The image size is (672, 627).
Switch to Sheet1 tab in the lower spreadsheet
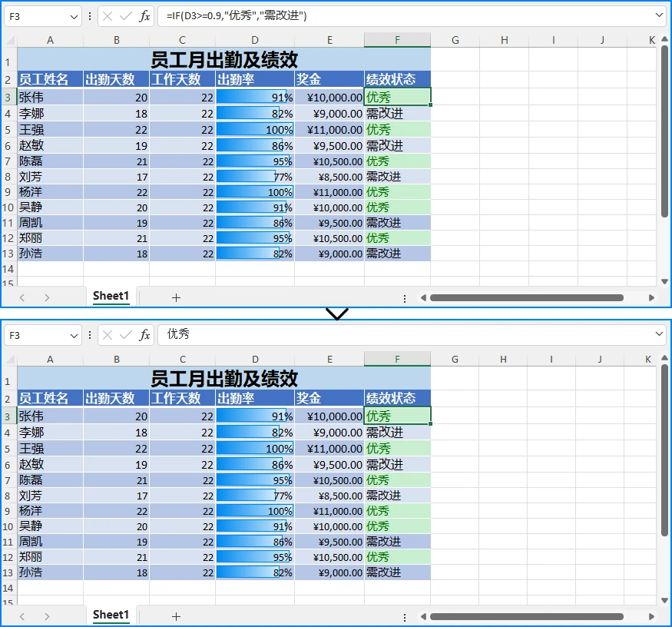point(110,615)
